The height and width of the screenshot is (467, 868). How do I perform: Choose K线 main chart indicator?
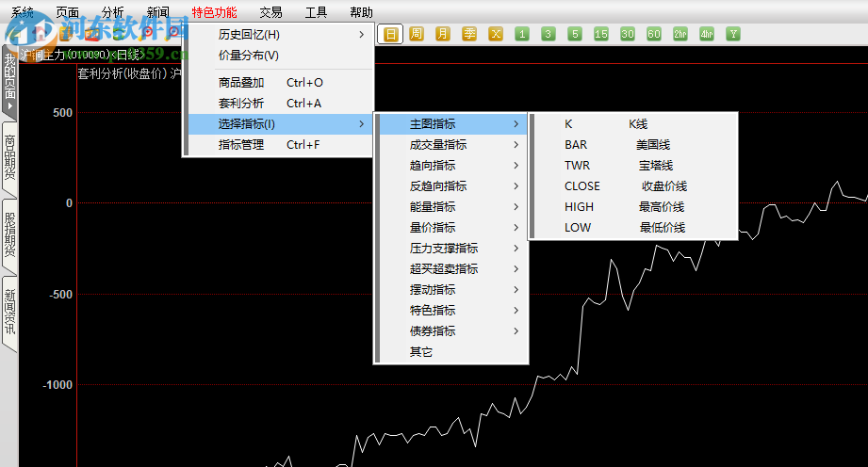tap(636, 124)
